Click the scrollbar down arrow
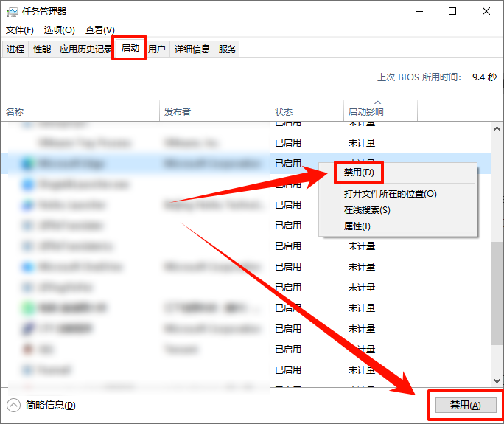 pos(497,381)
